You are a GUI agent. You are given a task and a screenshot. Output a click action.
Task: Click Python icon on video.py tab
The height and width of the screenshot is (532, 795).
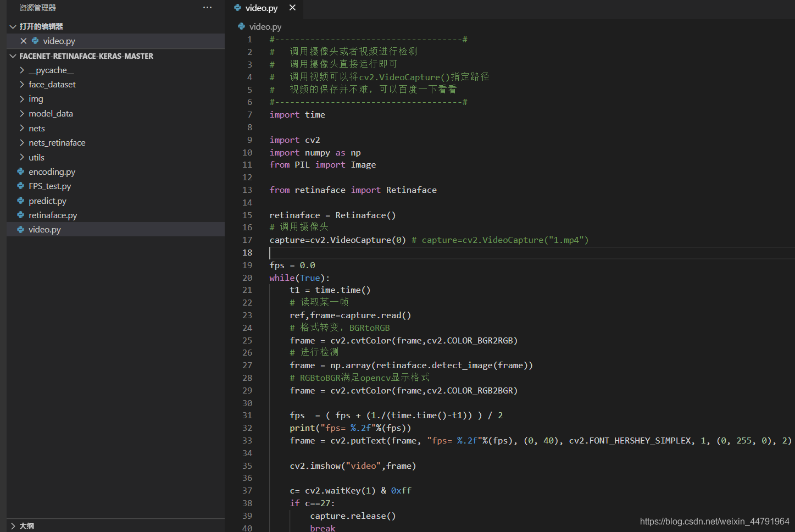[x=237, y=8]
